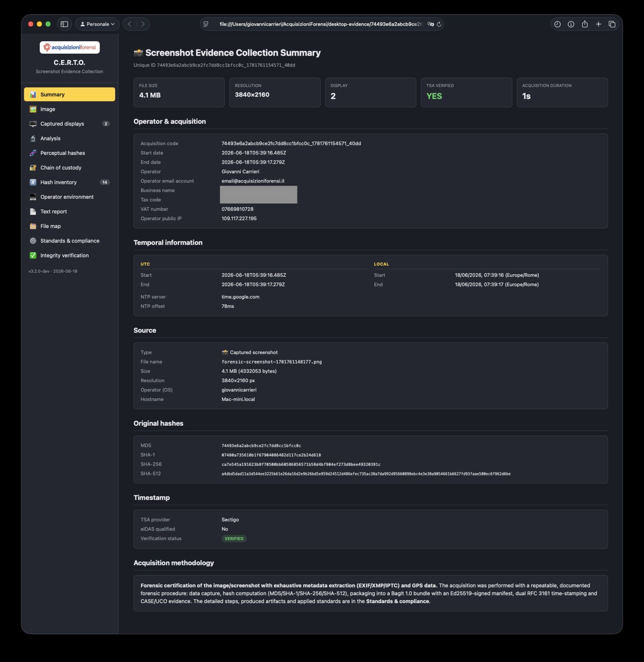
Task: Click the NTP server time.google.com value
Action: pyautogui.click(x=240, y=297)
